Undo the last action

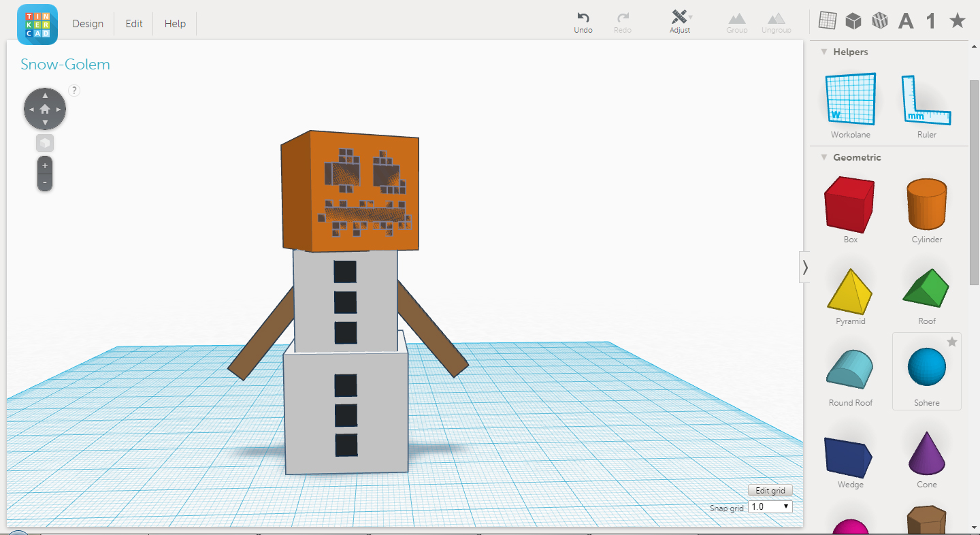coord(583,22)
